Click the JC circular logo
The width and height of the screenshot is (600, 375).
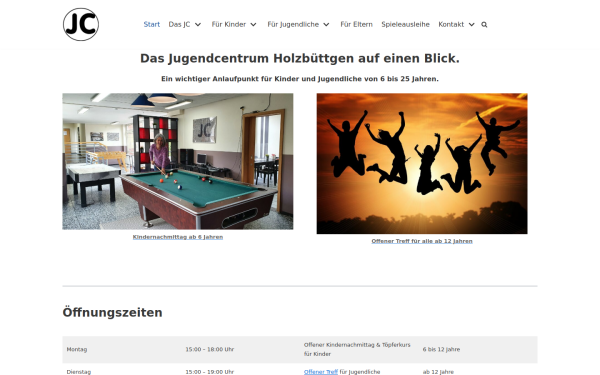pos(81,24)
